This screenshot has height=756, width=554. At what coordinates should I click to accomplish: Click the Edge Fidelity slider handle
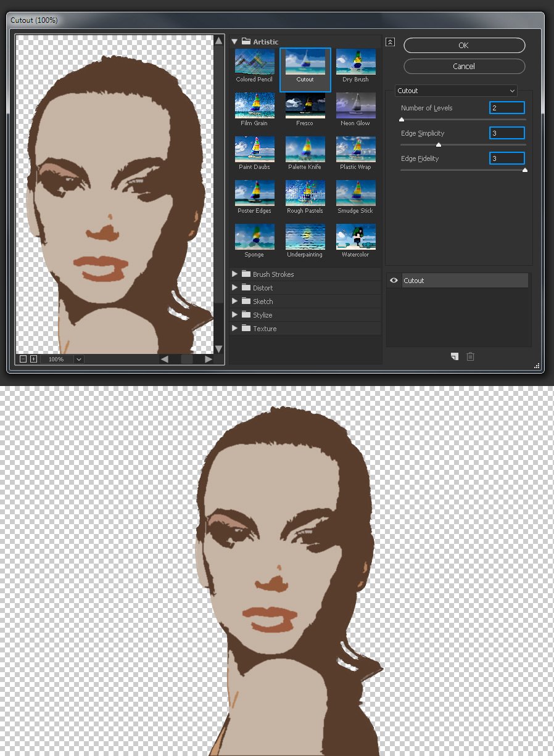525,170
